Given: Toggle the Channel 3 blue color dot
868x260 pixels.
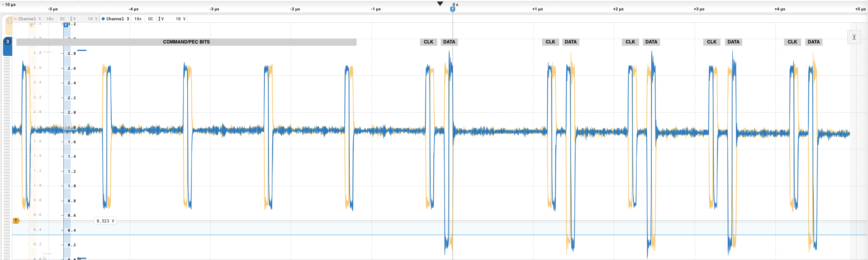Looking at the screenshot, I should point(103,19).
